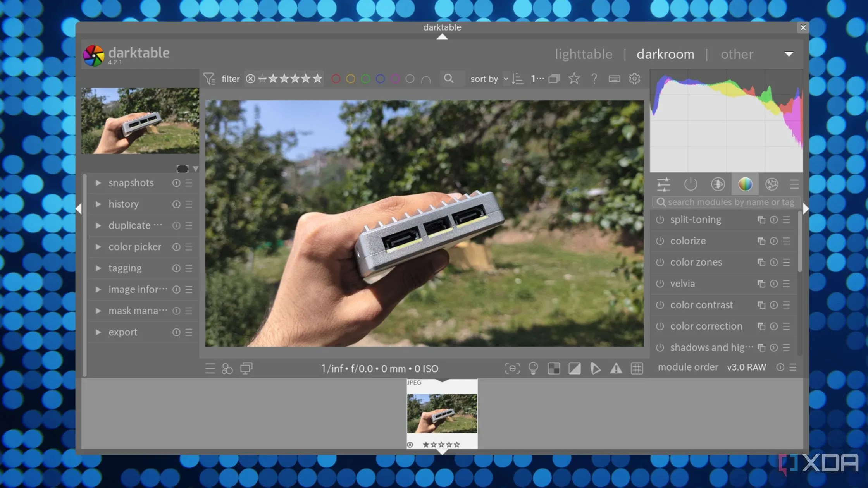The image size is (868, 488).
Task: Click the module order v3.0 RAW label
Action: pos(746,367)
